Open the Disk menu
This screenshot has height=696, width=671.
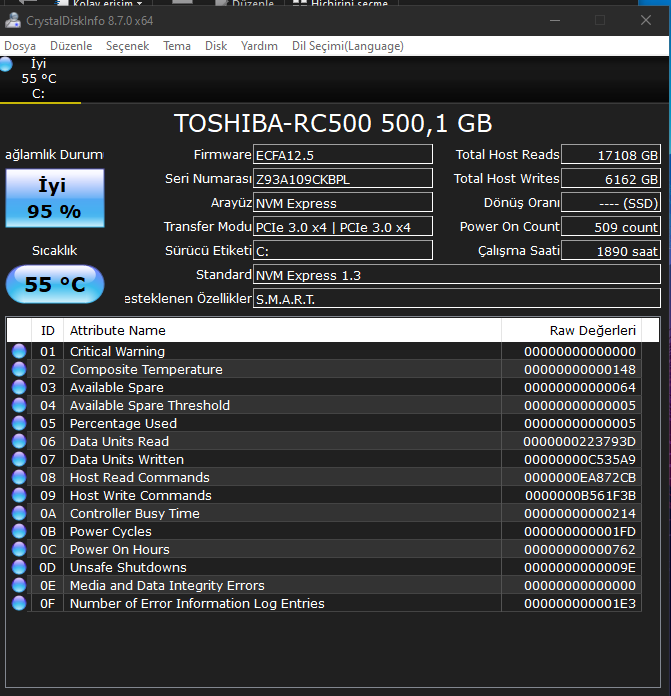216,46
